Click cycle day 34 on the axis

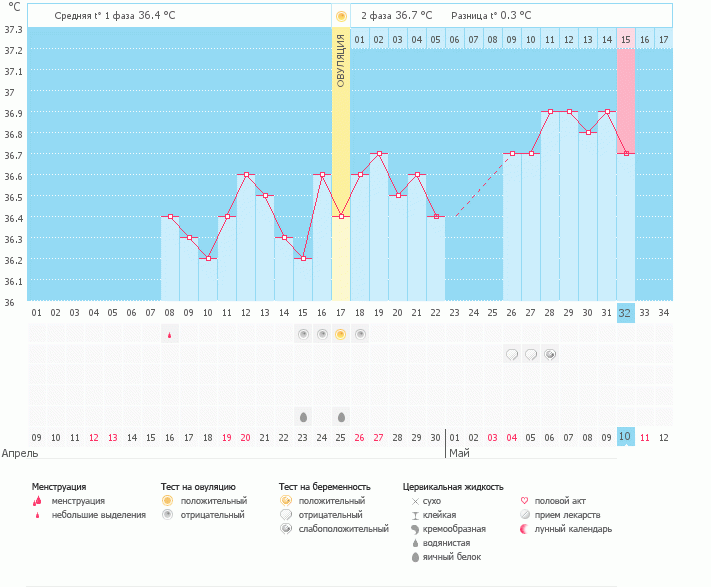pyautogui.click(x=663, y=313)
